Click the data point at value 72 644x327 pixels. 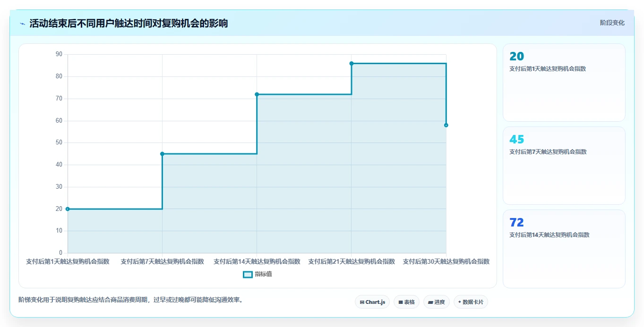257,94
